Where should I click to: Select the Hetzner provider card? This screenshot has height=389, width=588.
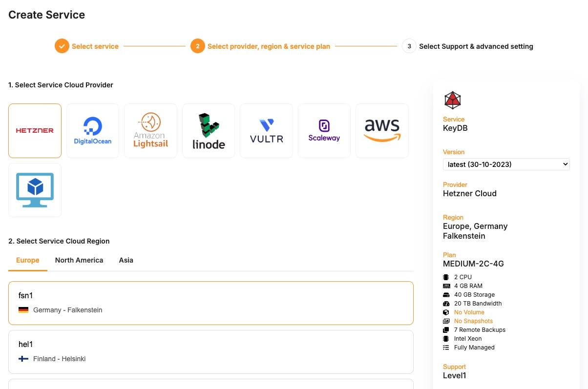click(35, 130)
